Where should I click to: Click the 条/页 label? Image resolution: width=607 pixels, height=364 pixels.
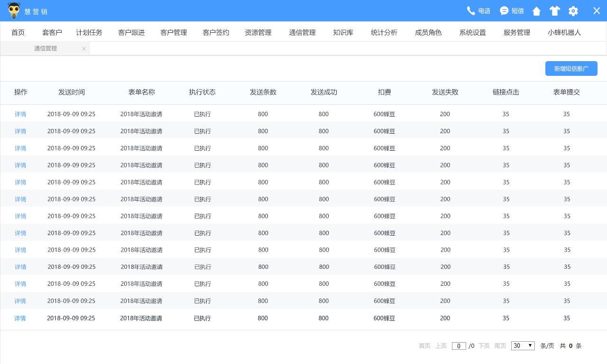(x=547, y=346)
